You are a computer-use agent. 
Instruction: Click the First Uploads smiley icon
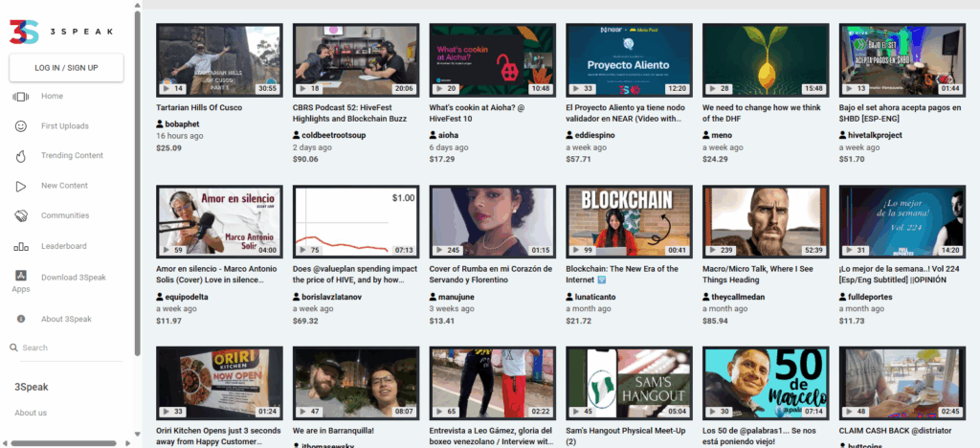[21, 126]
